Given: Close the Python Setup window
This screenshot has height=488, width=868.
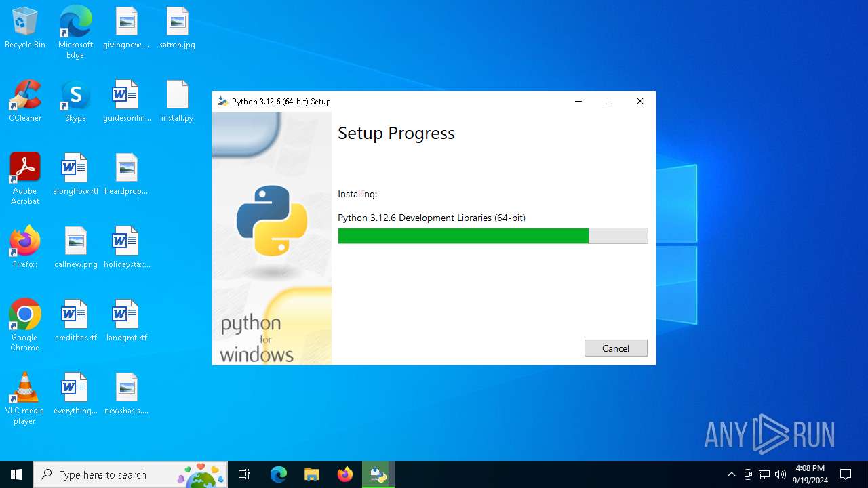Looking at the screenshot, I should coord(639,101).
